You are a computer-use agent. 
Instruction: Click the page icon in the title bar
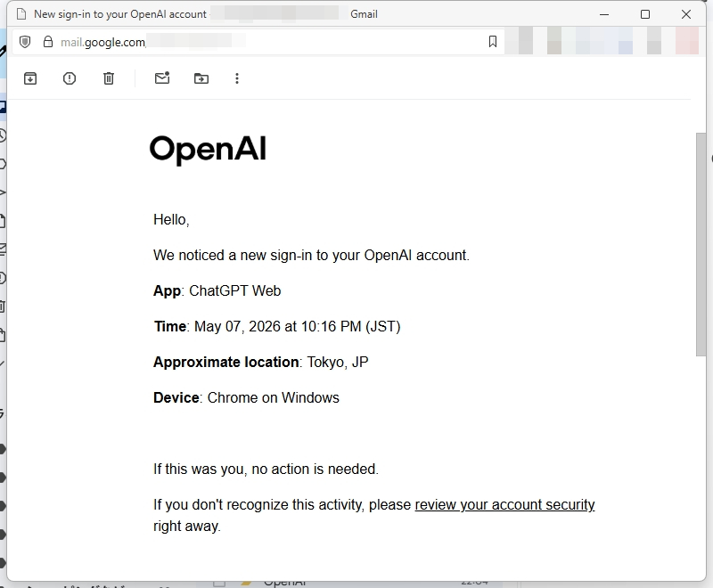coord(20,14)
